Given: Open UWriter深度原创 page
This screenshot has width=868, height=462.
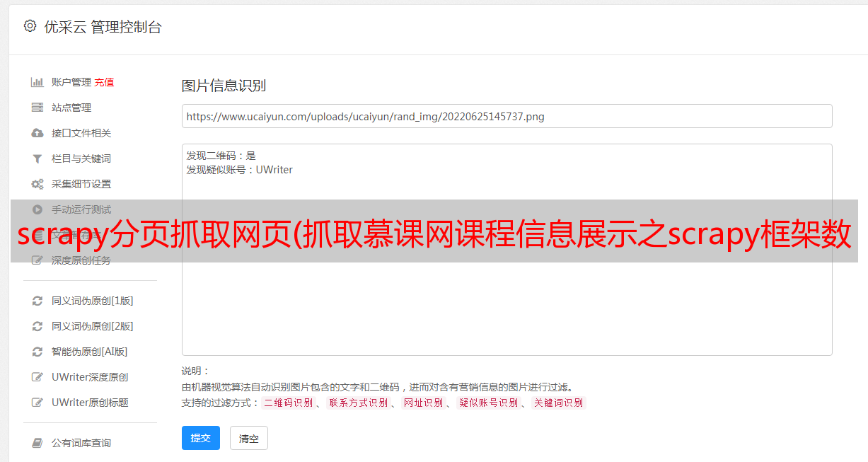Looking at the screenshot, I should tap(90, 377).
